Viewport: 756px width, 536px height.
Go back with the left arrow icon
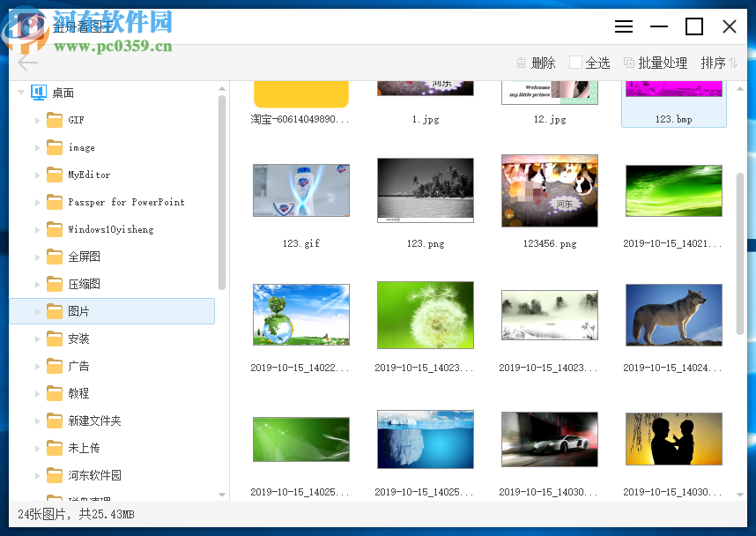point(27,63)
